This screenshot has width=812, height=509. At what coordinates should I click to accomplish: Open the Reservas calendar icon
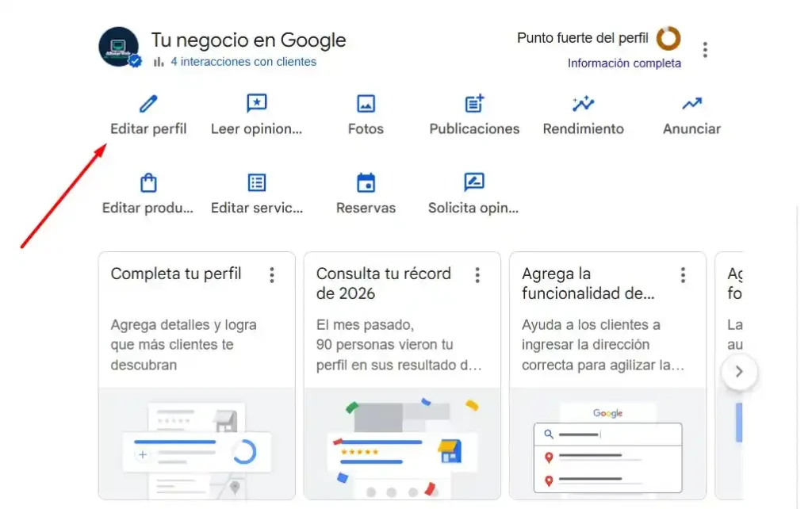click(366, 183)
